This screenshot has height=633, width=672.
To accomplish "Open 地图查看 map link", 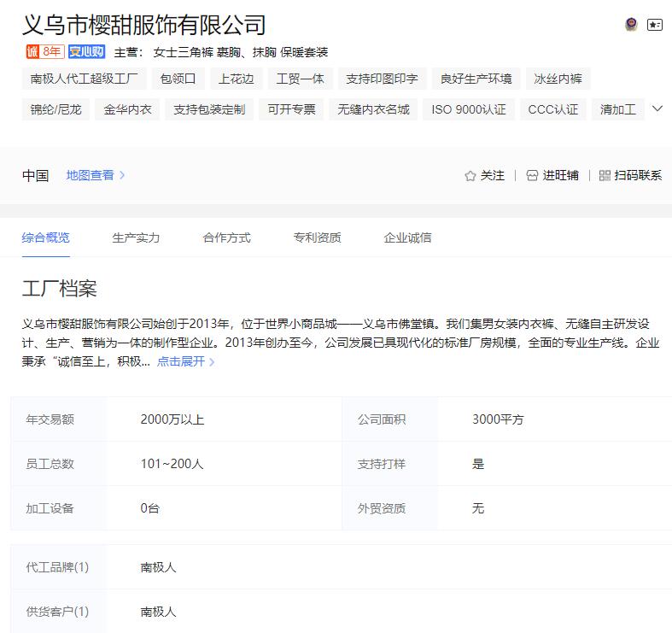I will 90,175.
